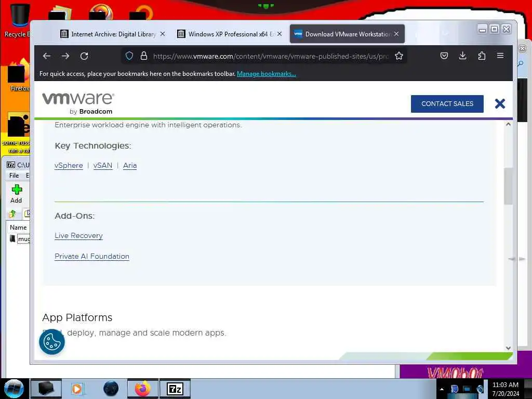This screenshot has width=532, height=399.
Task: Open the media player taskbar icon
Action: (x=77, y=389)
